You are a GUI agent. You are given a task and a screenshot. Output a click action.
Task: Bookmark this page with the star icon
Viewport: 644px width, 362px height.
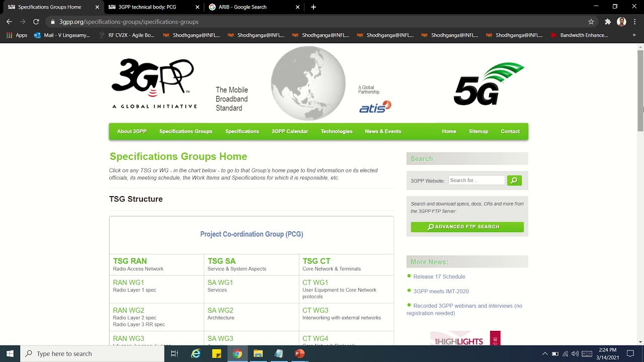(x=591, y=22)
